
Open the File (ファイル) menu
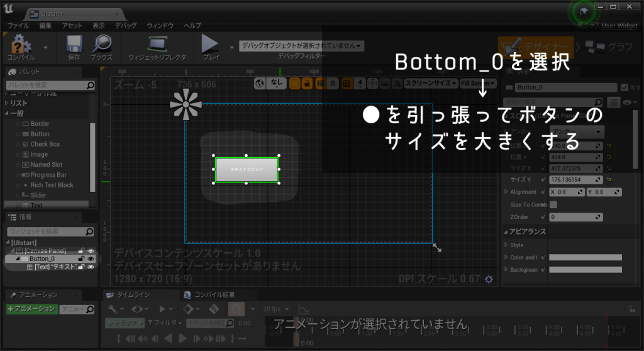tap(18, 26)
